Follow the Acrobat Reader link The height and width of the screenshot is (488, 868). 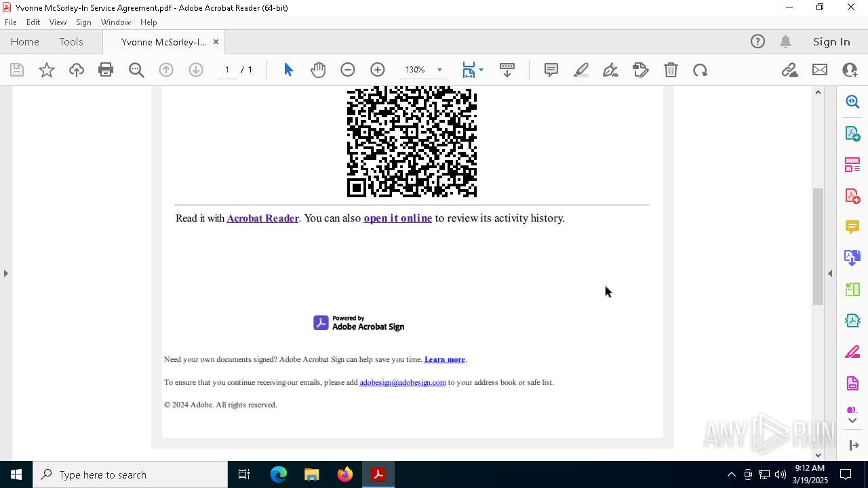coord(262,218)
